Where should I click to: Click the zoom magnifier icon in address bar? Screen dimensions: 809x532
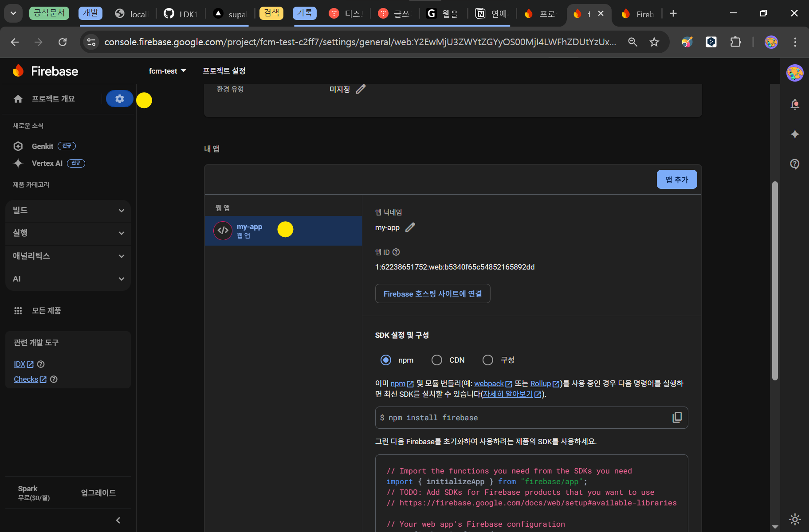coord(633,42)
